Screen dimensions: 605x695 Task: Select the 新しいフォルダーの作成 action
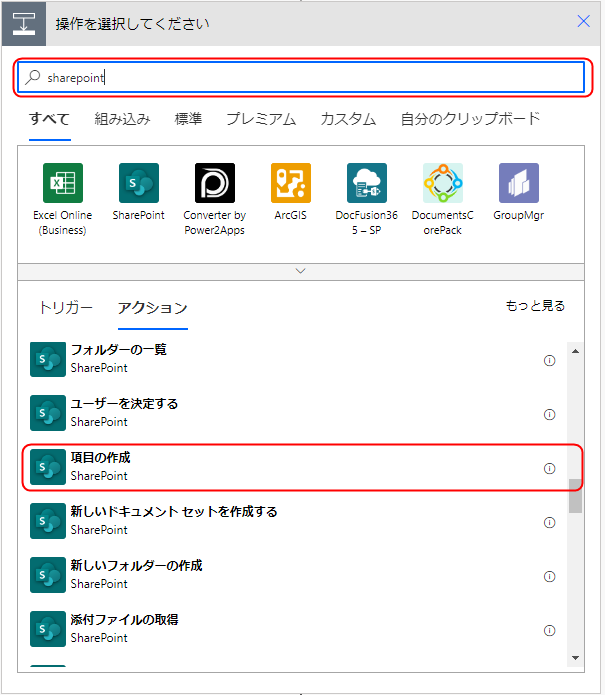tap(292, 575)
